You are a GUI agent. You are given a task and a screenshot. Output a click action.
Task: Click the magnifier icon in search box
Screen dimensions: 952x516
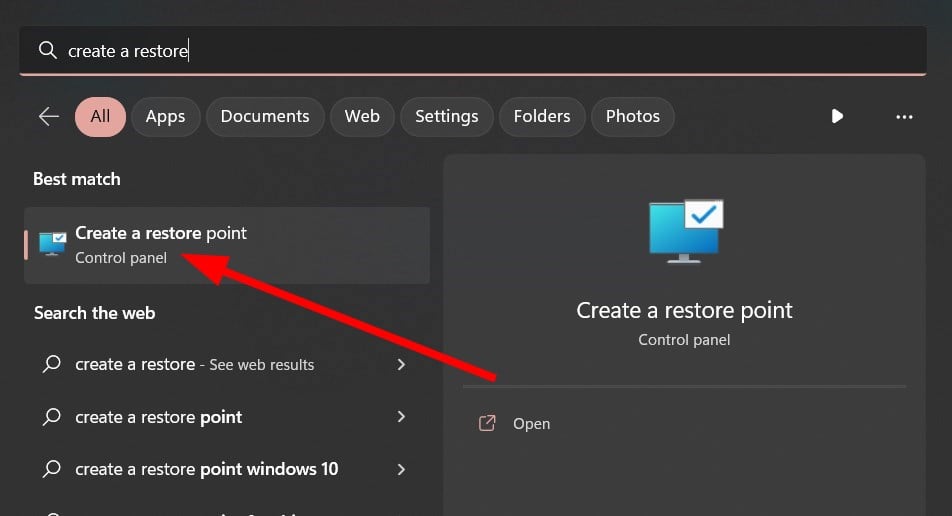tap(47, 50)
